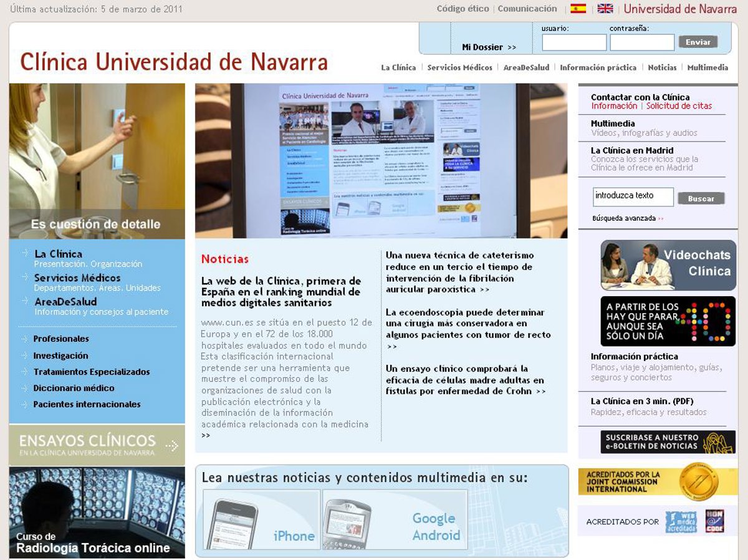Open Curso de Radiología Torácica online thumbnail
The width and height of the screenshot is (748, 560).
(97, 512)
